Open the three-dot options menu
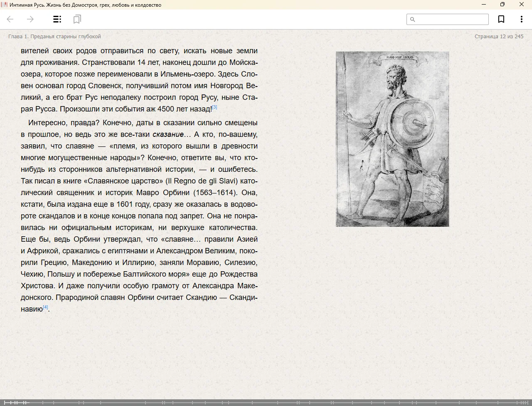The width and height of the screenshot is (532, 406). (521, 19)
